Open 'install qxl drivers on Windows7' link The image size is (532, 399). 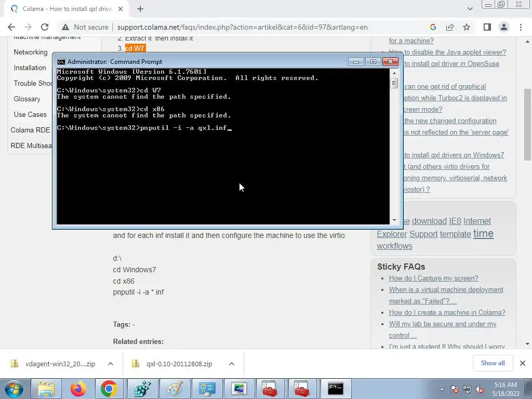[x=454, y=155]
